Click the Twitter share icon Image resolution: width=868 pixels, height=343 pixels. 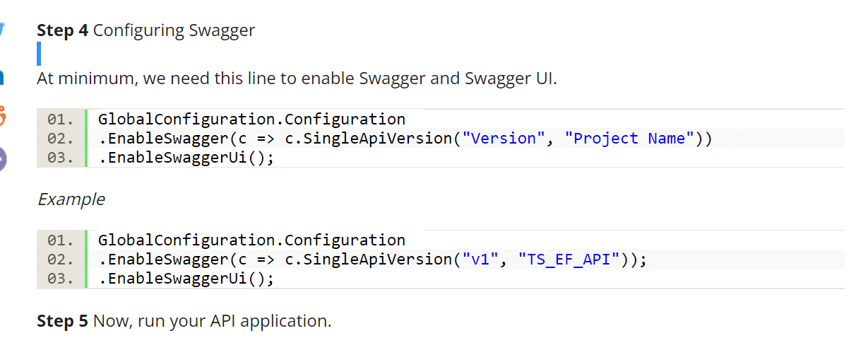tap(2, 30)
